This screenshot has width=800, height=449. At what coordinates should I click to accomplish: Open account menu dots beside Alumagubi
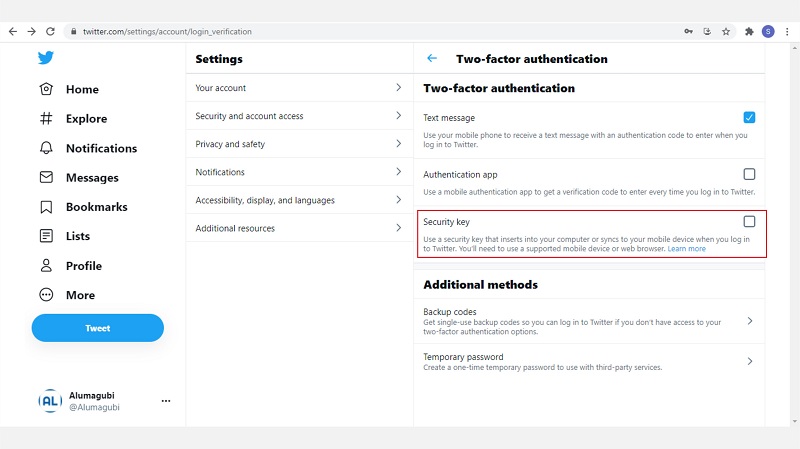pos(166,401)
